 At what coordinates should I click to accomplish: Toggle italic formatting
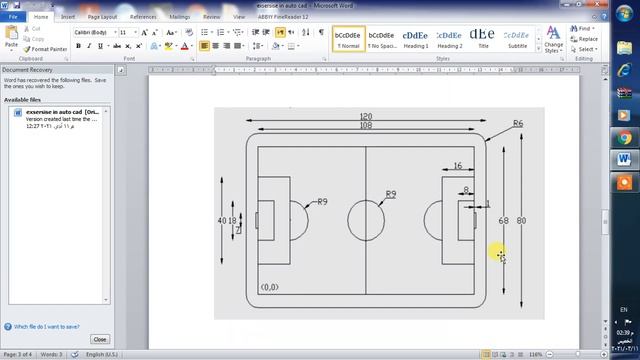coord(89,46)
